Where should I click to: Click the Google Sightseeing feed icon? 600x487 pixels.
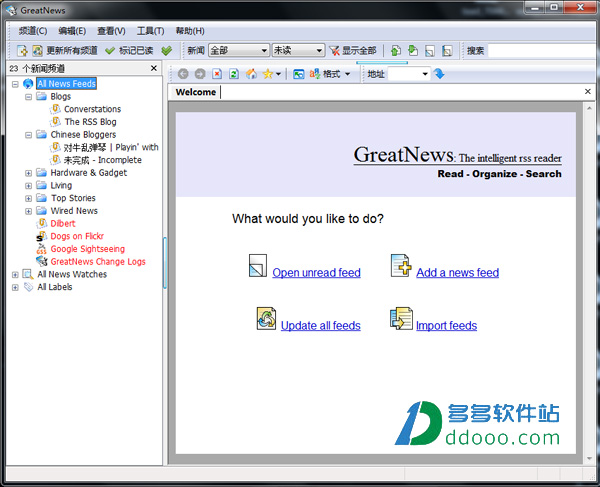41,249
